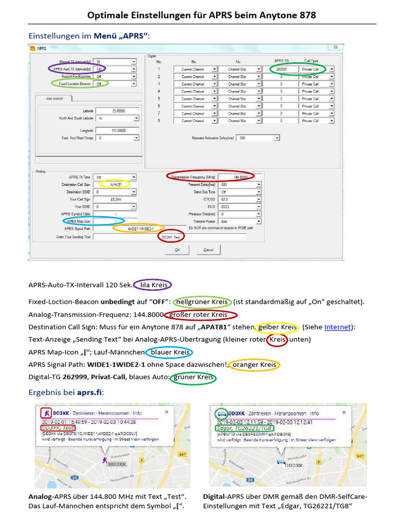This screenshot has height=532, width=399.
Task: Click row 2 APRS TG field
Action: tap(281, 77)
